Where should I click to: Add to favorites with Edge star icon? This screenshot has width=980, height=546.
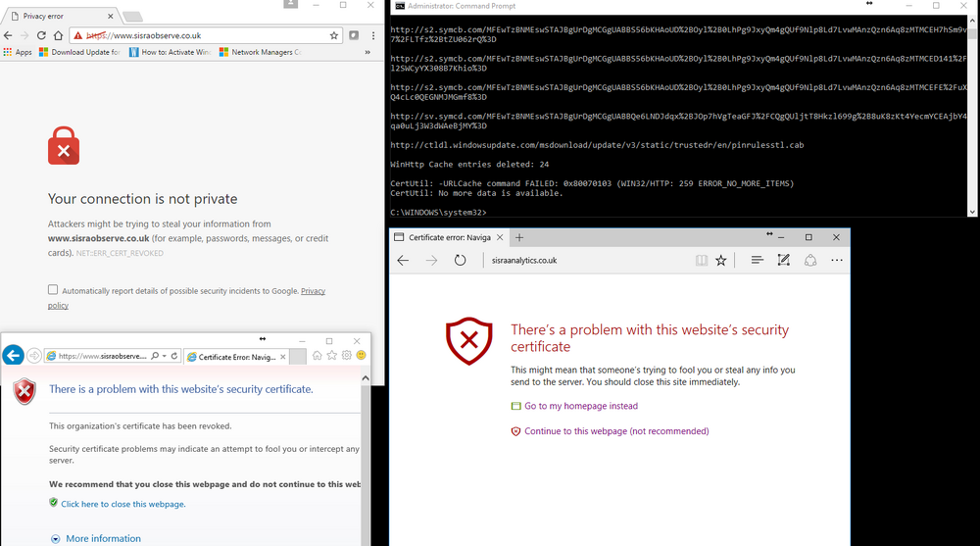point(721,260)
